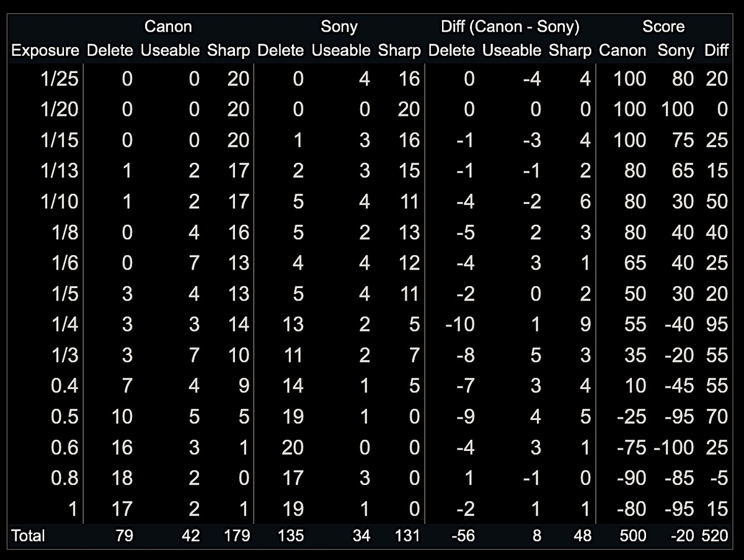Click the score diff total '520'
Viewport: 744px width, 560px height.
(x=715, y=535)
